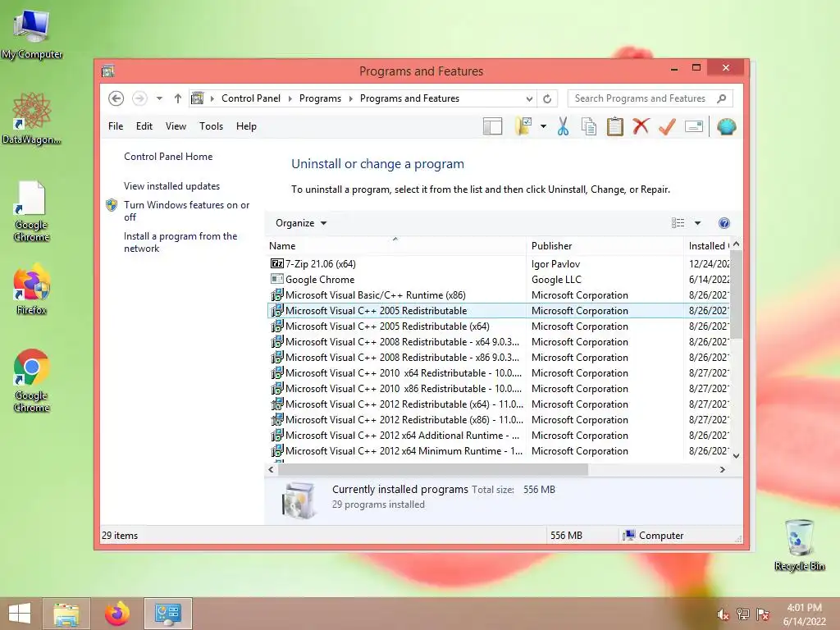The height and width of the screenshot is (630, 840).
Task: Click the Windows Start button
Action: pos(20,614)
